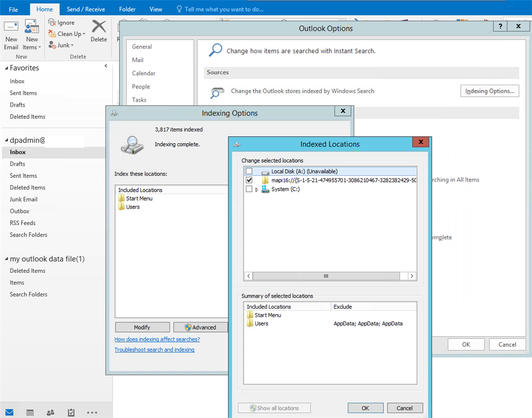Open the Clean Up dropdown arrow
Screen dimensions: 532x418
(x=84, y=34)
